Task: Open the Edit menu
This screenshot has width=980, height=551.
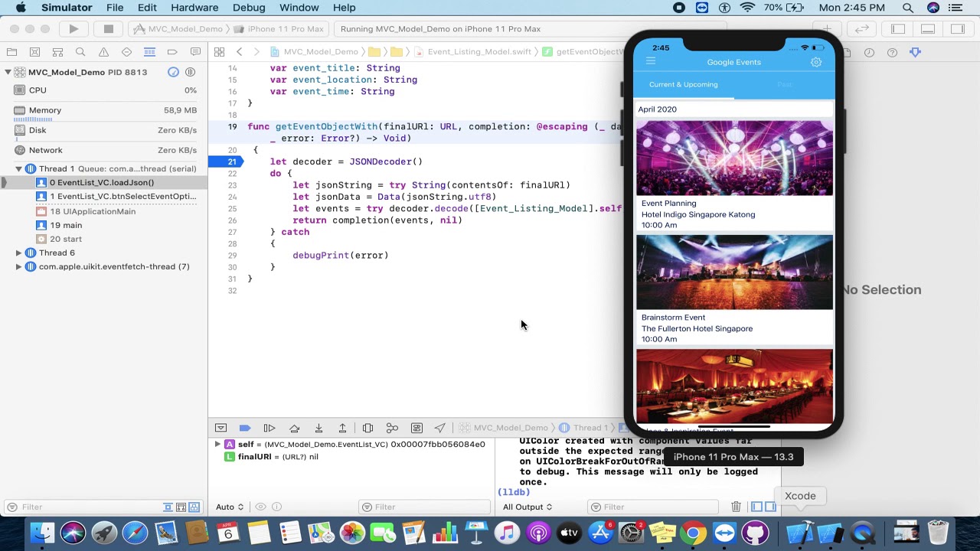Action: [147, 8]
